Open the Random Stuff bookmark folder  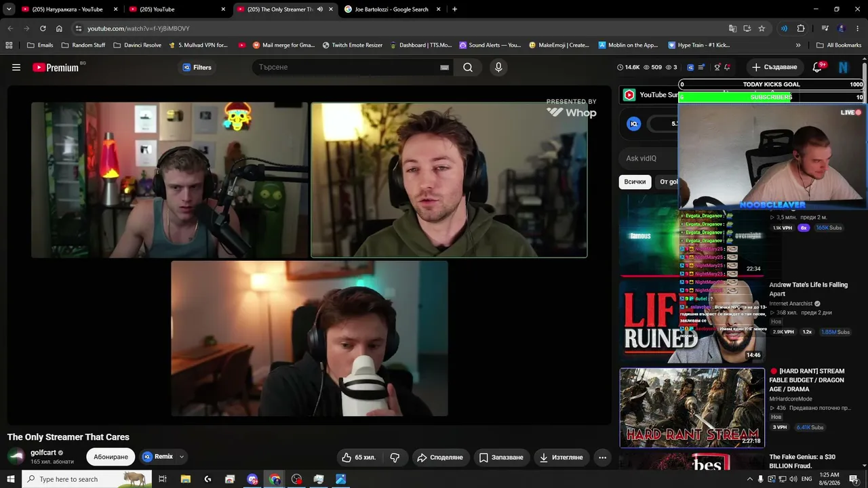click(x=83, y=45)
